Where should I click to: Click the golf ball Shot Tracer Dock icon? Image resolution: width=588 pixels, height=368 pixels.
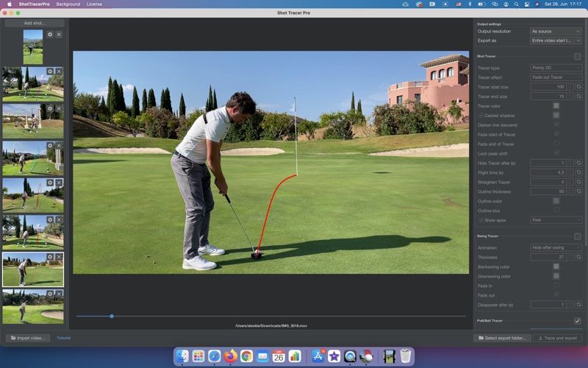pos(366,355)
